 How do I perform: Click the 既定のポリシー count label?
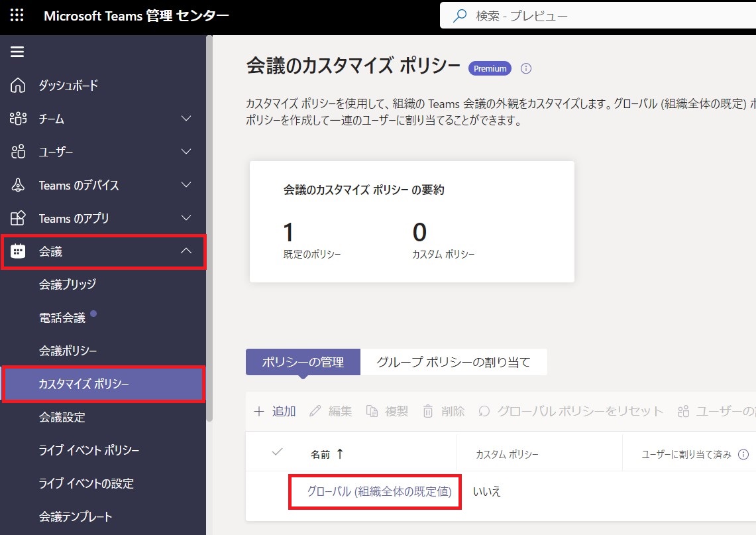click(x=313, y=254)
